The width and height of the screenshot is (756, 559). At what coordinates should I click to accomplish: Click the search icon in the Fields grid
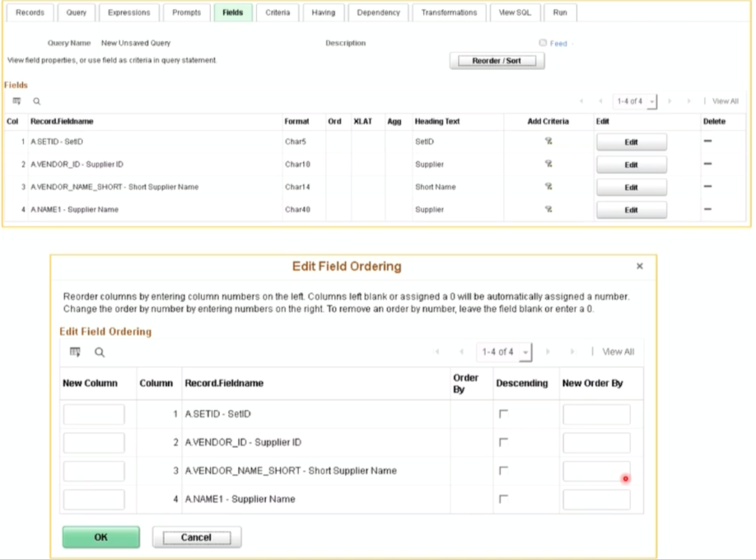click(36, 101)
